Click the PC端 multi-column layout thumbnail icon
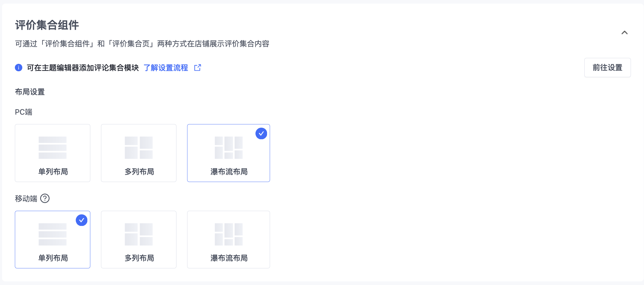The height and width of the screenshot is (285, 644). coord(139,148)
